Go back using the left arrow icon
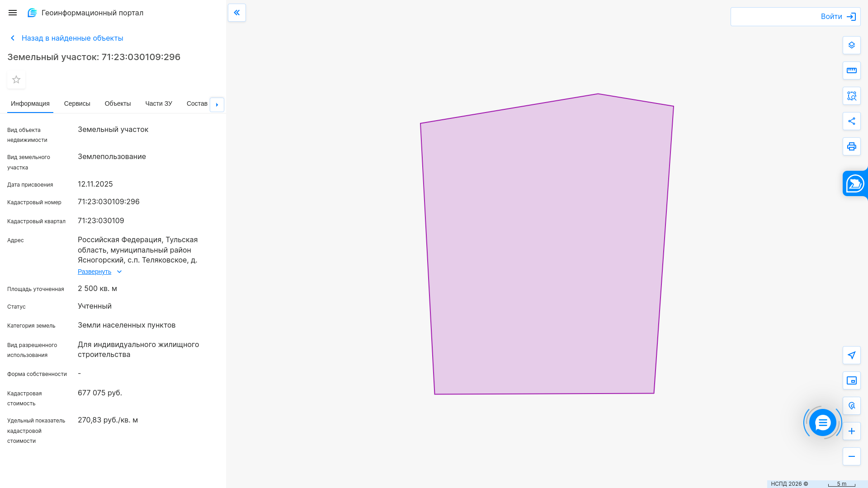Viewport: 868px width, 488px height. [13, 38]
